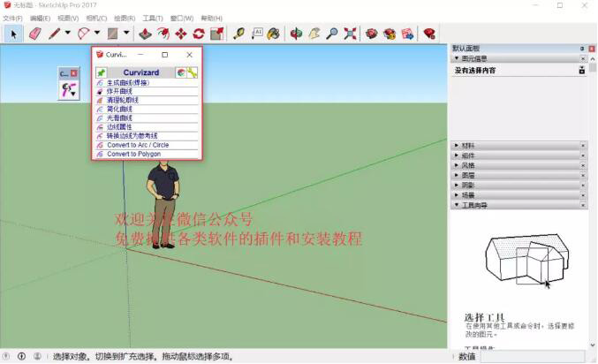Open the 3D Warehouse icon

point(372,34)
